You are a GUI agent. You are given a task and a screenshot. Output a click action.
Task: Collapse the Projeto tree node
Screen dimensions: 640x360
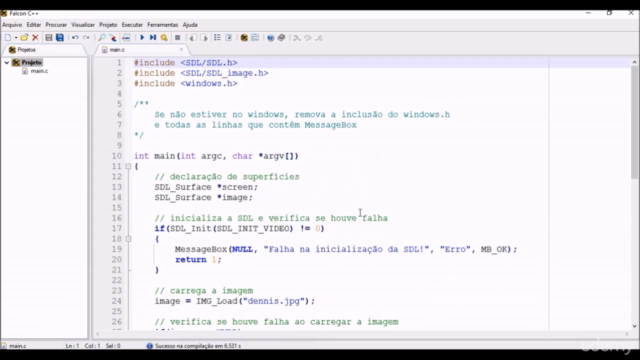point(7,62)
